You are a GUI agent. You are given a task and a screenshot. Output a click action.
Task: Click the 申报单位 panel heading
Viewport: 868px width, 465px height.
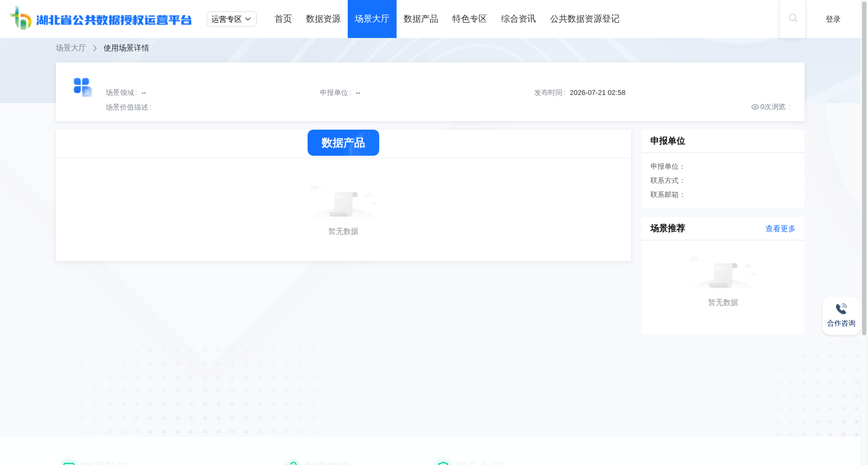(x=668, y=141)
